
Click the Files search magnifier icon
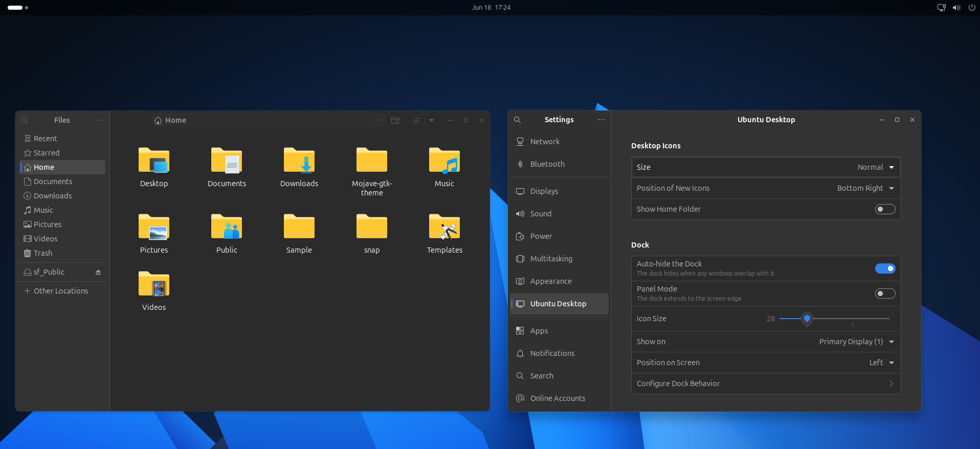coord(25,120)
